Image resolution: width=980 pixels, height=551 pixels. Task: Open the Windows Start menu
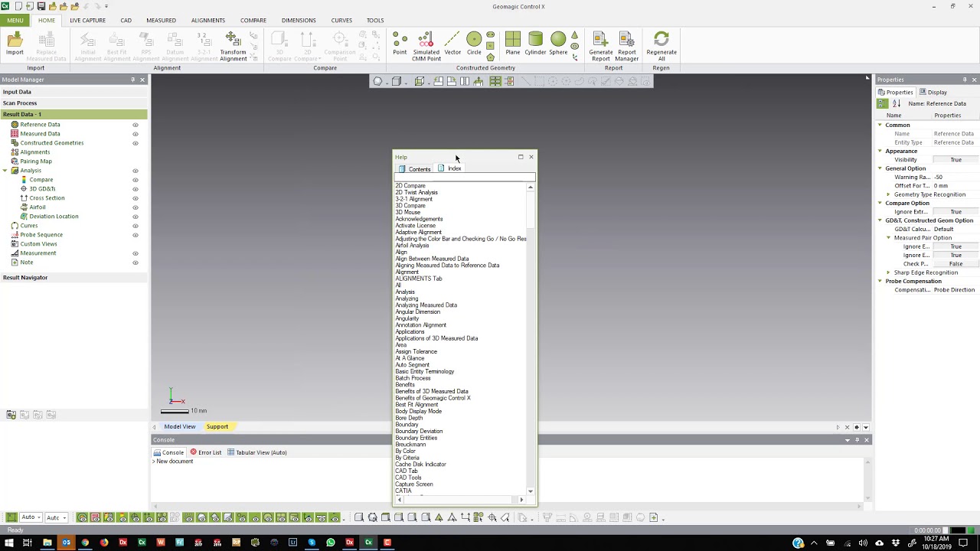click(9, 543)
